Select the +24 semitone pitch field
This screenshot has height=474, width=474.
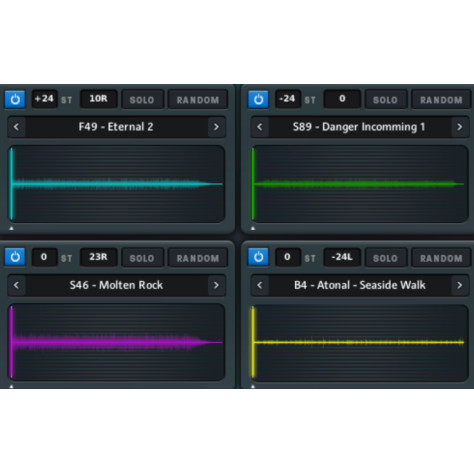coord(44,99)
